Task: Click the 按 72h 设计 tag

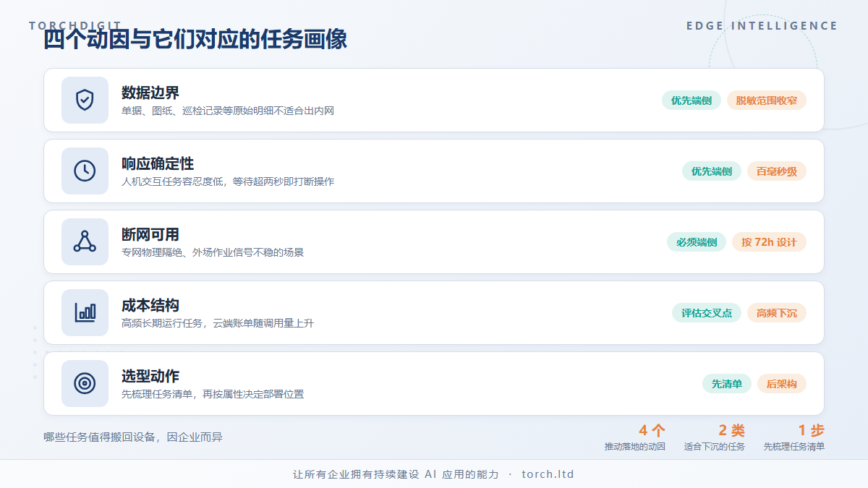Action: [769, 242]
